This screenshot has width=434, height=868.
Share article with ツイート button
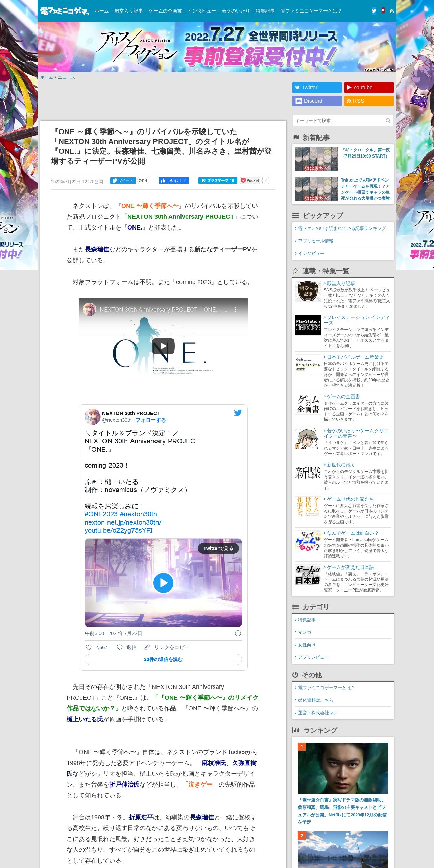coord(123,180)
